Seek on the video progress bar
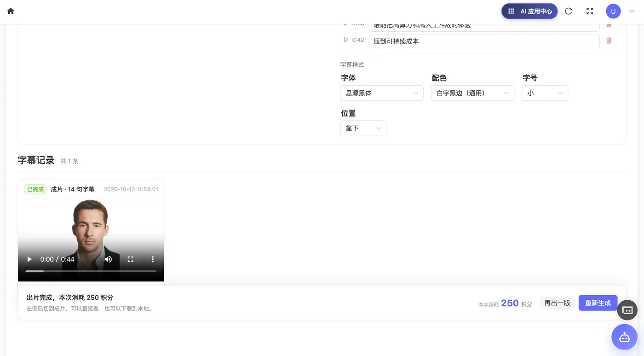This screenshot has width=644, height=356. [91, 271]
